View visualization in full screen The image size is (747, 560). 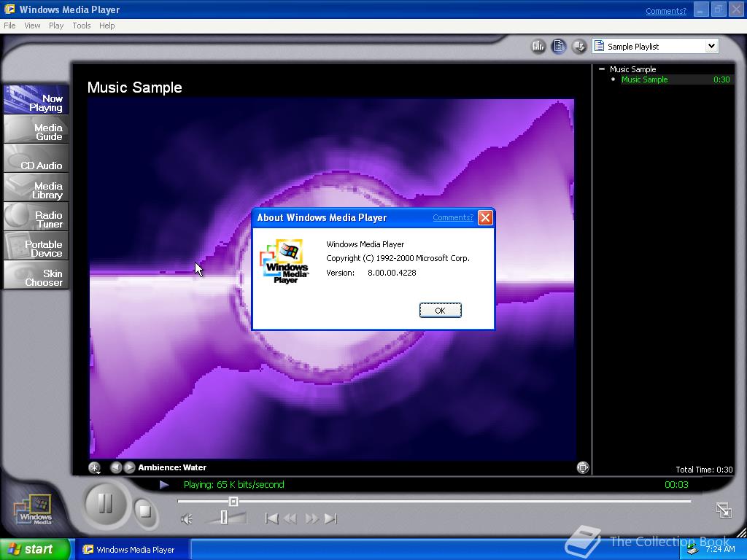tap(583, 467)
